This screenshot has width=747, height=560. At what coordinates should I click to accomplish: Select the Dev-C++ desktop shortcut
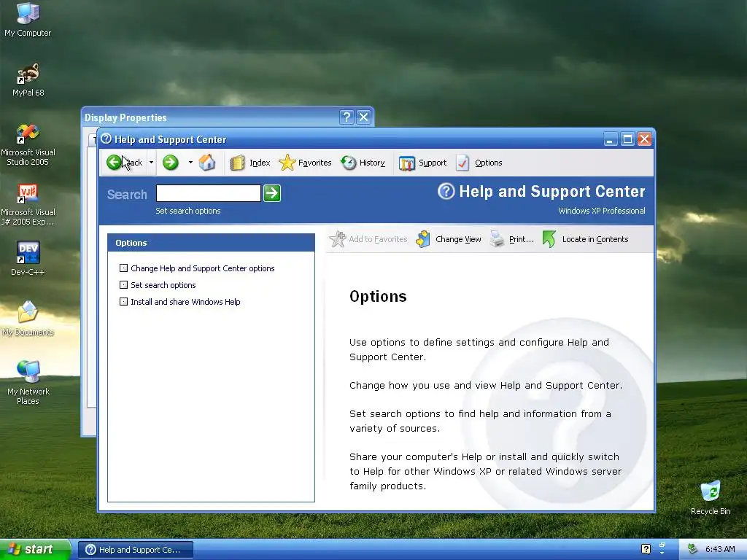click(28, 259)
